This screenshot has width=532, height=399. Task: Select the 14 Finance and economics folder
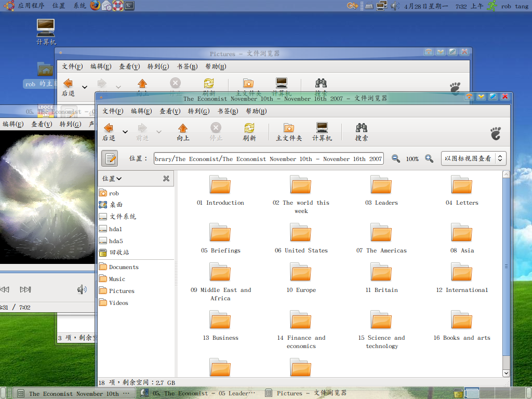[301, 330]
